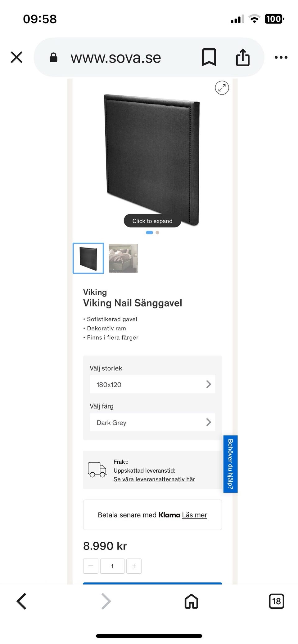Screen dimensions: 298x644
Task: Tap the home icon in bottom bar
Action: [191, 601]
